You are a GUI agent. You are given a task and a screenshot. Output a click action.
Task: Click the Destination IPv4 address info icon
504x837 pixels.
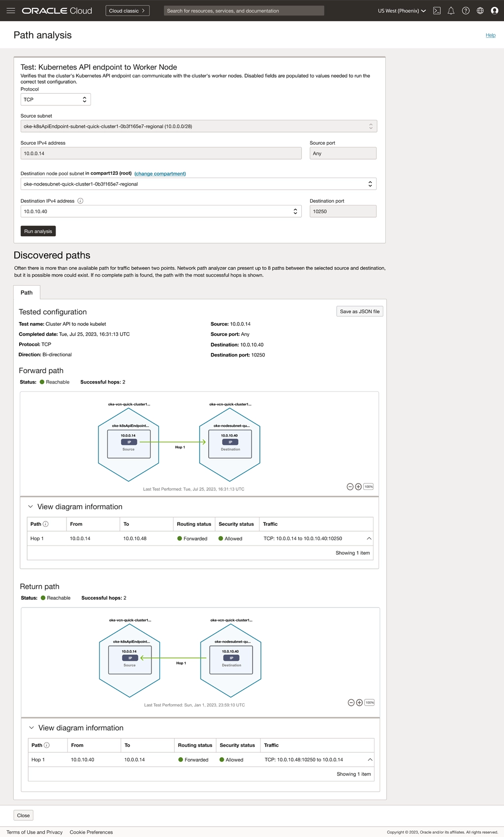click(80, 201)
